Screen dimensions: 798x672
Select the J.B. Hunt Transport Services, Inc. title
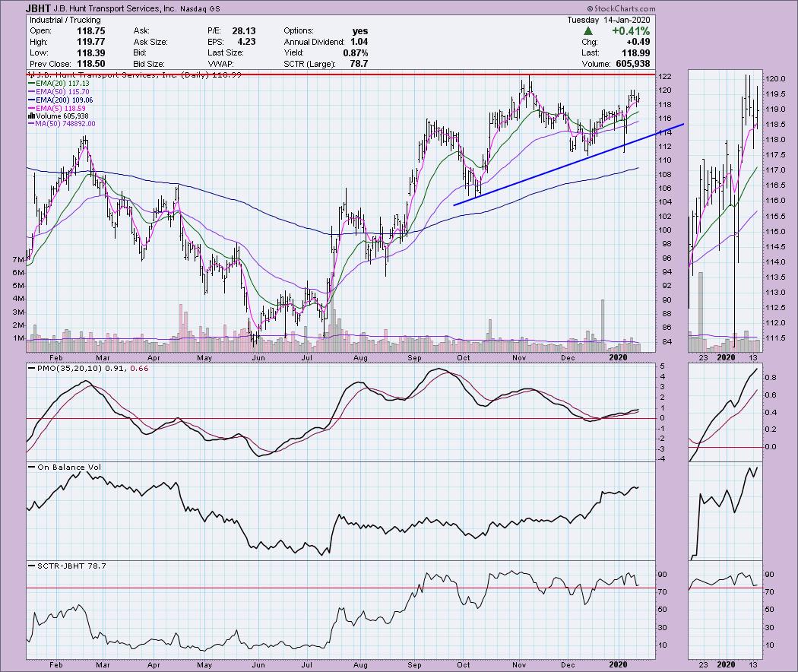pos(115,8)
